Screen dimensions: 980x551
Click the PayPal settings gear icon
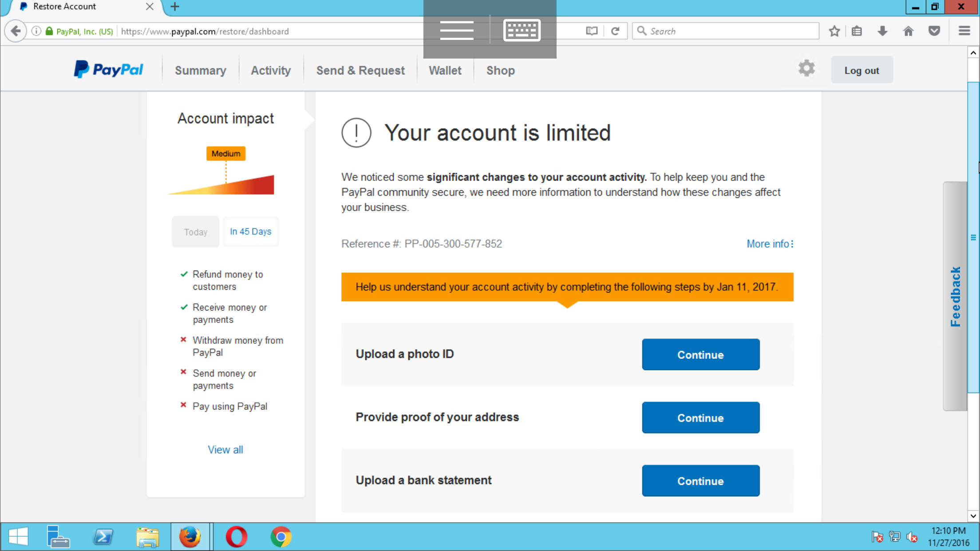click(x=806, y=69)
